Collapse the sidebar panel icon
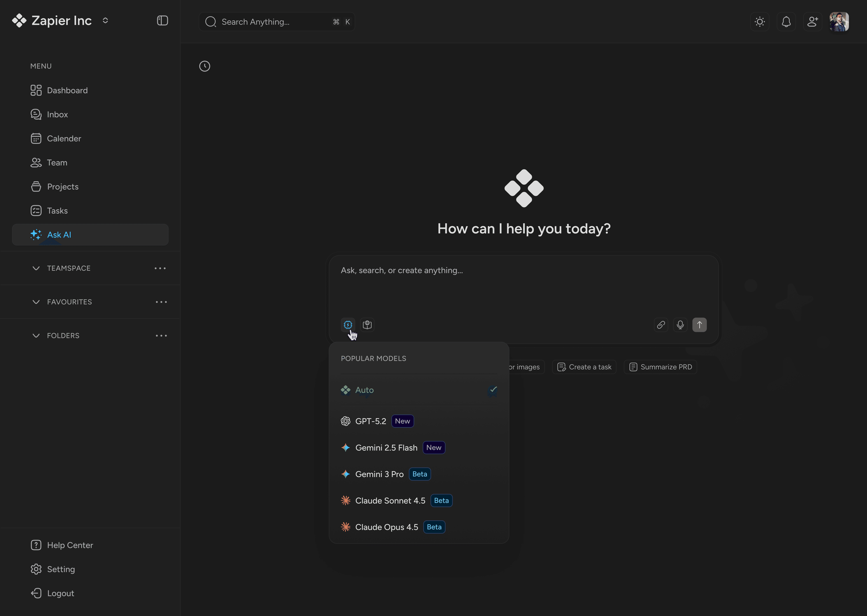867x616 pixels. 162,20
